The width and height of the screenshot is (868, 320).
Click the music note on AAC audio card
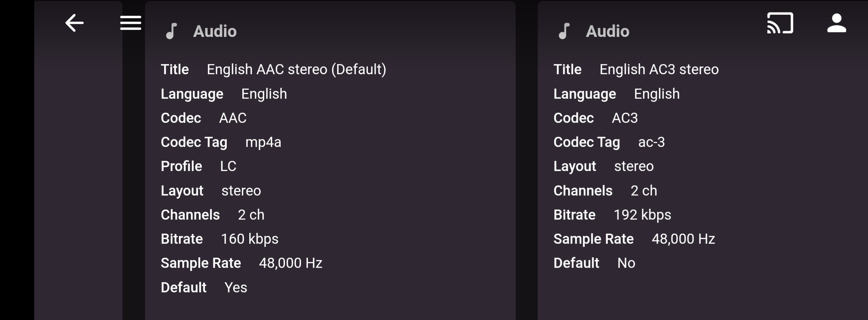click(171, 31)
